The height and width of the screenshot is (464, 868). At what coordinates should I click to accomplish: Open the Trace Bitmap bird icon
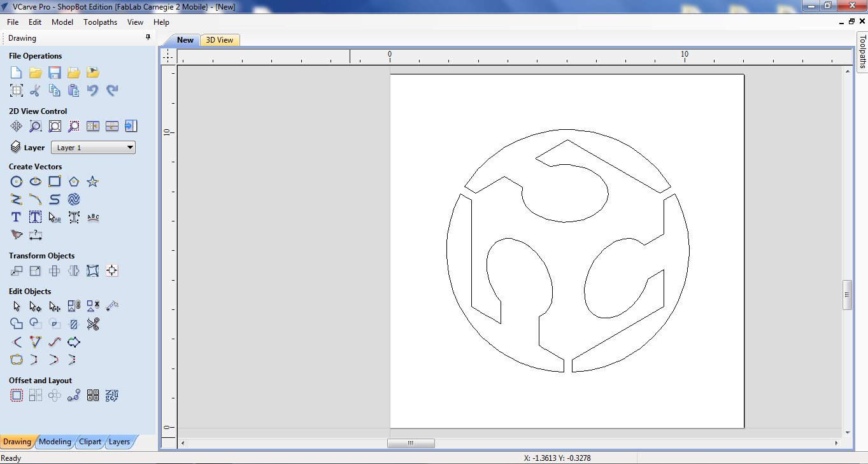pos(17,236)
